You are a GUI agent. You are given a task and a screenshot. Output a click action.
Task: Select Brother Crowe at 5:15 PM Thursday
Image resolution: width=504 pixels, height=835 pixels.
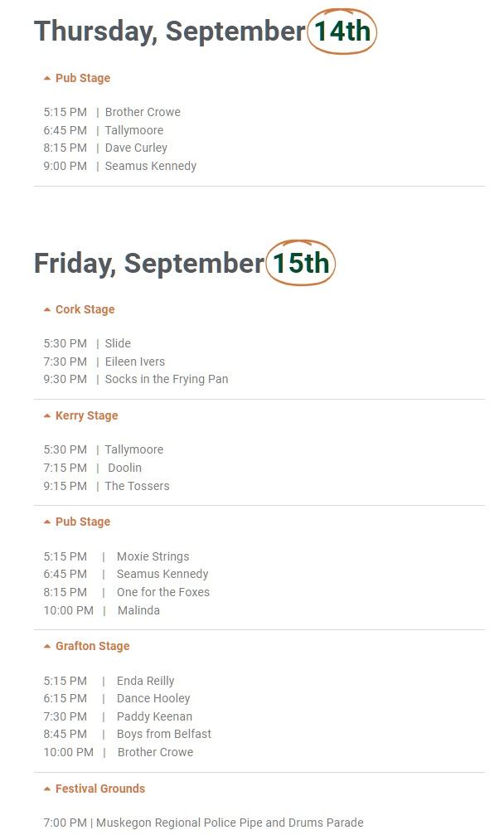coord(143,112)
